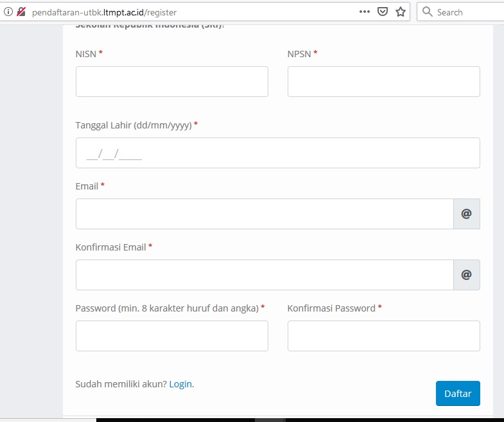Click the @ icon beside Konfirmasi Email

[x=467, y=275]
